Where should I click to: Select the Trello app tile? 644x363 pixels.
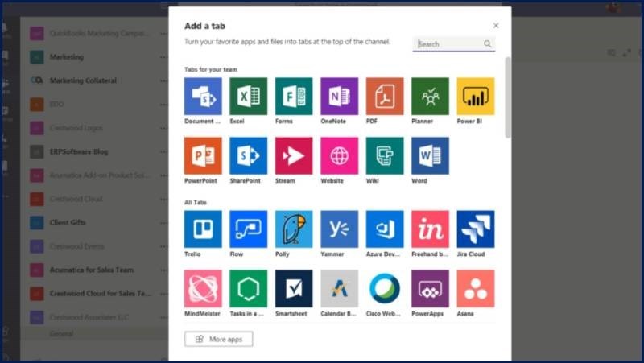pyautogui.click(x=203, y=229)
